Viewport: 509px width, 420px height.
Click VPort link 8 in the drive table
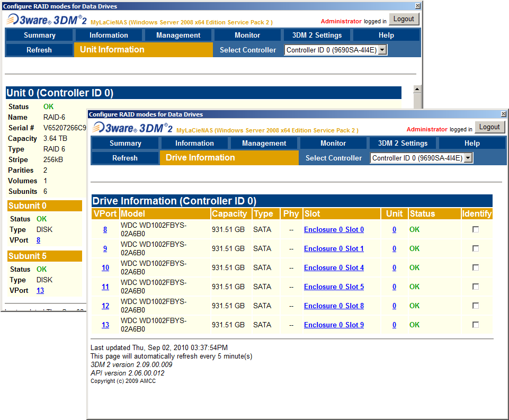click(105, 229)
